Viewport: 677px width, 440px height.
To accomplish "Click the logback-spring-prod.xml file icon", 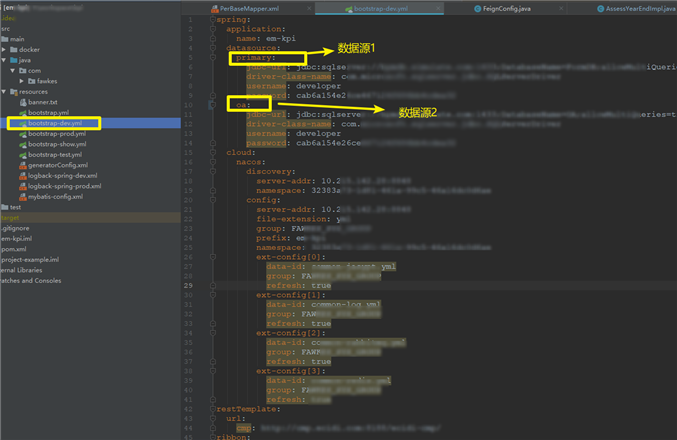I will (x=23, y=186).
